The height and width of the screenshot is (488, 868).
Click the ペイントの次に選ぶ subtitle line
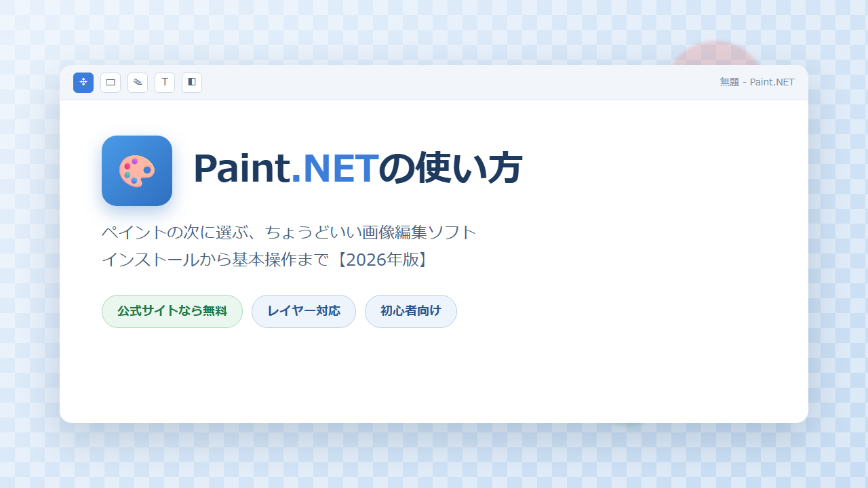pyautogui.click(x=290, y=232)
